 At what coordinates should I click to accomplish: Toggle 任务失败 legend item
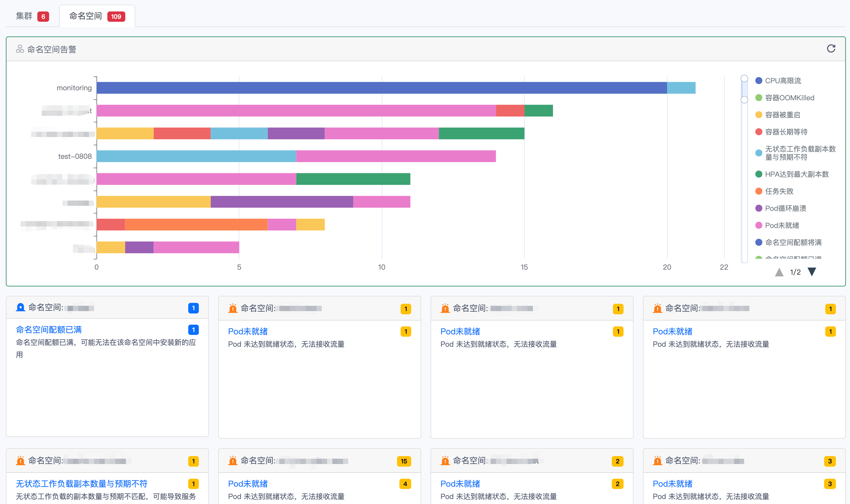[779, 191]
